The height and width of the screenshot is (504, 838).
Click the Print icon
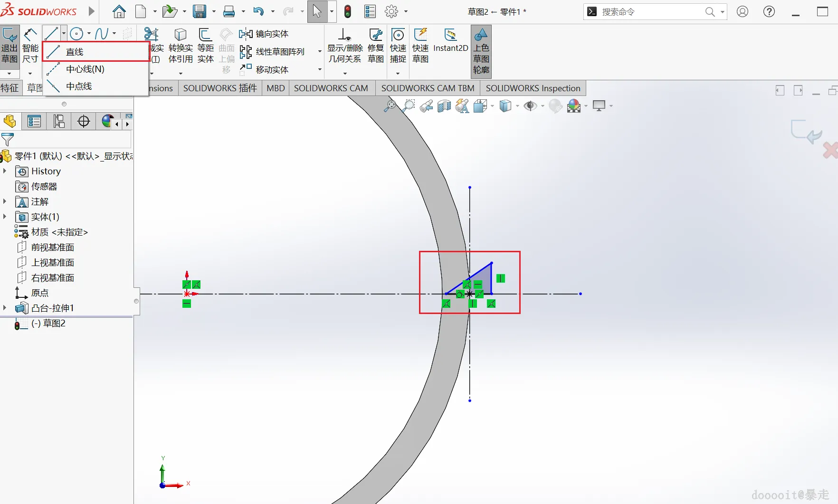(229, 11)
